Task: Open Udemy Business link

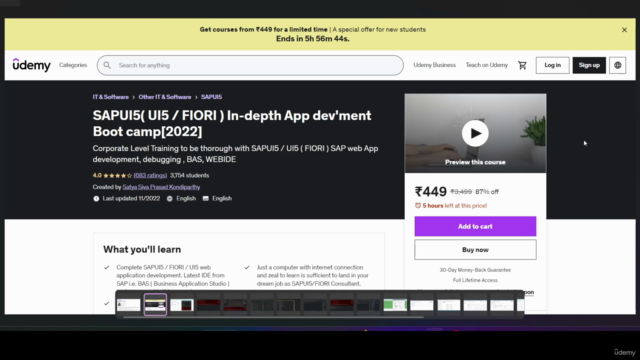Action: pyautogui.click(x=434, y=65)
